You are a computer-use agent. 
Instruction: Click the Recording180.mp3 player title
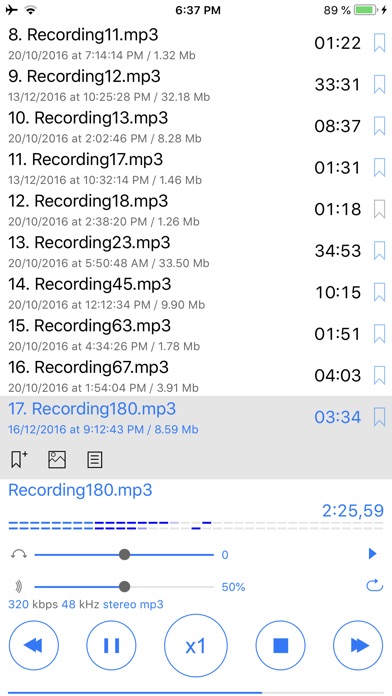80,490
